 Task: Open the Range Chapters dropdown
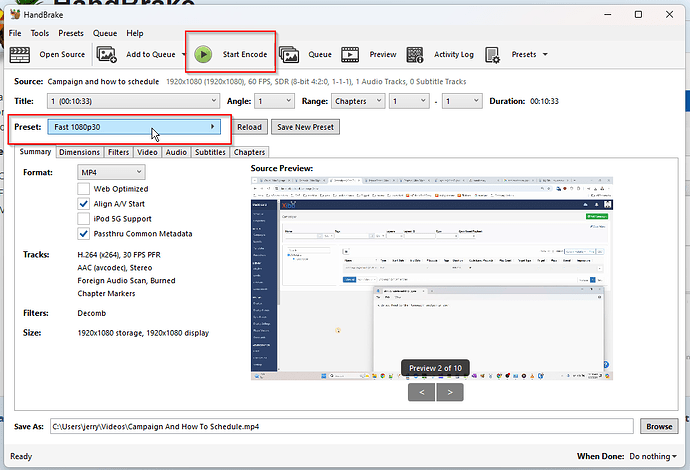tap(358, 101)
